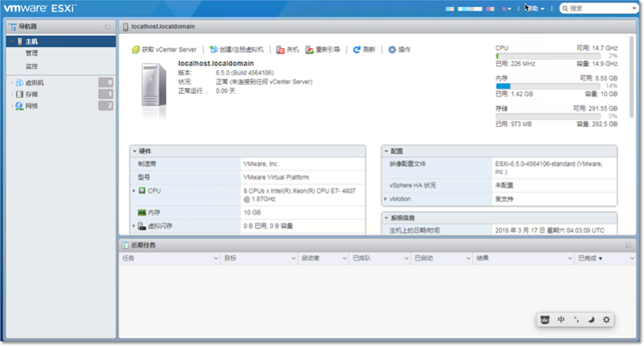Toggle the 中 Chinese input mode
644x346 pixels.
561,320
